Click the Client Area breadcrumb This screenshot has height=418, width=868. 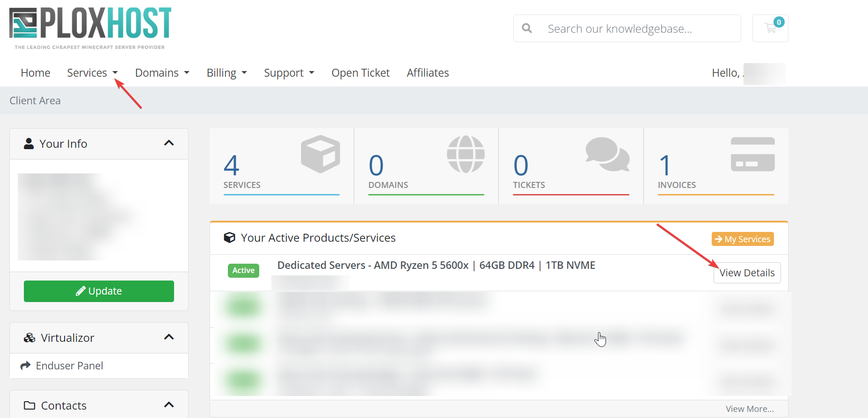coord(35,101)
